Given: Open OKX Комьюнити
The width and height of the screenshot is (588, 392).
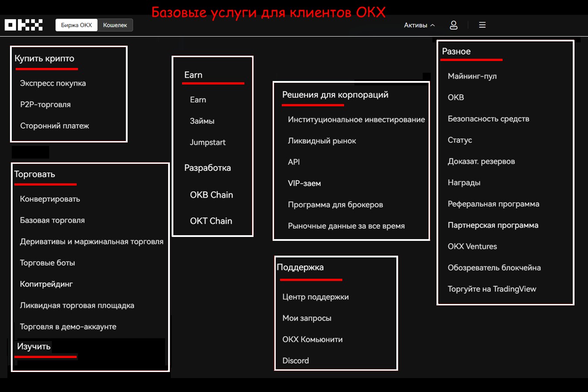Looking at the screenshot, I should click(x=313, y=339).
